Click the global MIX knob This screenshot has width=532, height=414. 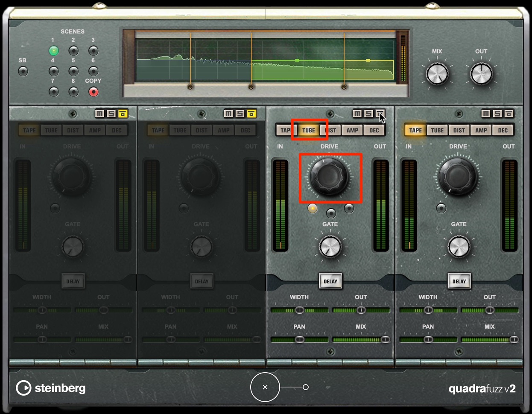pyautogui.click(x=437, y=74)
